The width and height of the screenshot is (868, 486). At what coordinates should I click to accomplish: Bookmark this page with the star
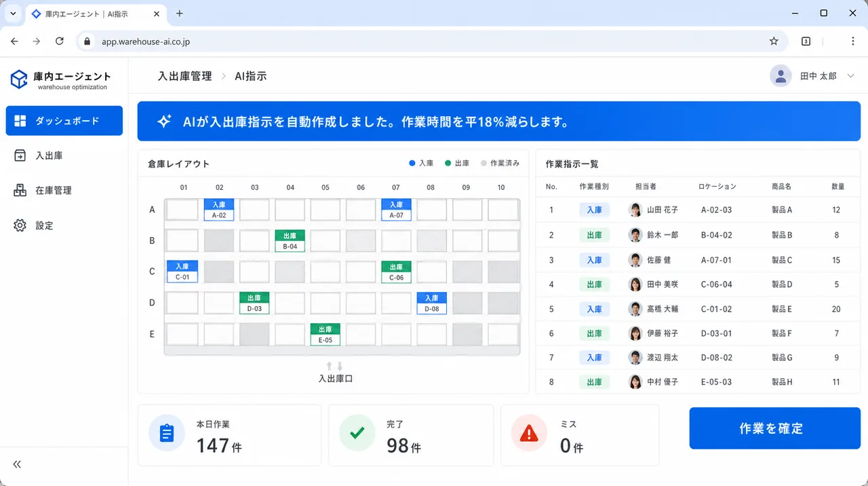(x=774, y=41)
